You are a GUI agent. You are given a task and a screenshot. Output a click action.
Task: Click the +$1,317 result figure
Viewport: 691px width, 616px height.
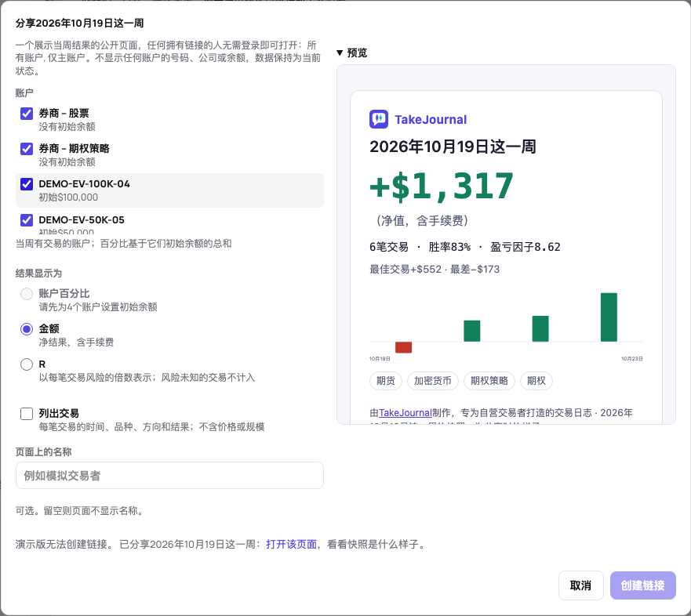442,187
